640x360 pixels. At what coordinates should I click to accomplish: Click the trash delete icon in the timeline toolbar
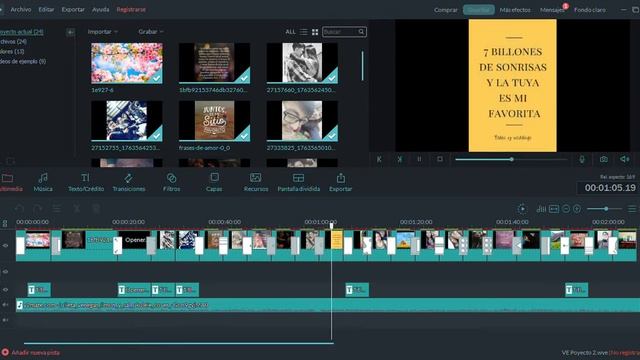(96, 209)
